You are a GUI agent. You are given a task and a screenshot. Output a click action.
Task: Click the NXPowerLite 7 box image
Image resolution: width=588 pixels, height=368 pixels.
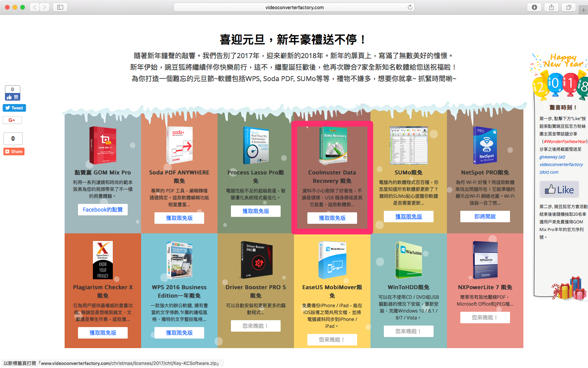click(x=485, y=260)
